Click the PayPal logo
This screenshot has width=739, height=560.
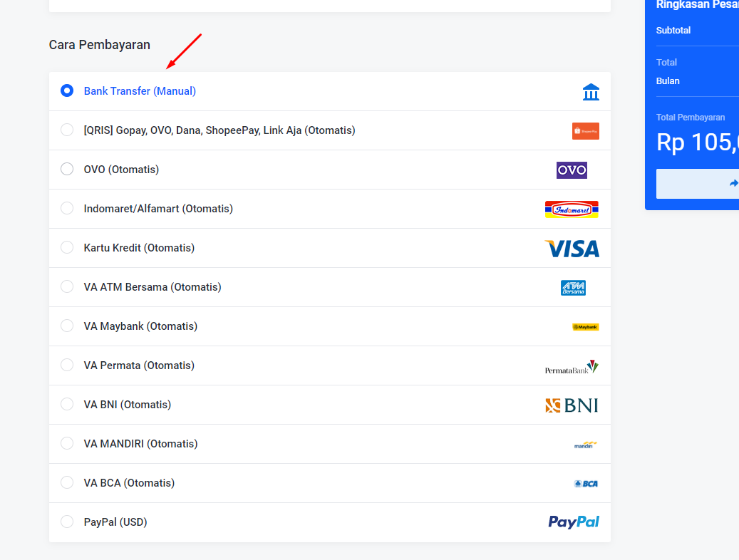point(573,522)
